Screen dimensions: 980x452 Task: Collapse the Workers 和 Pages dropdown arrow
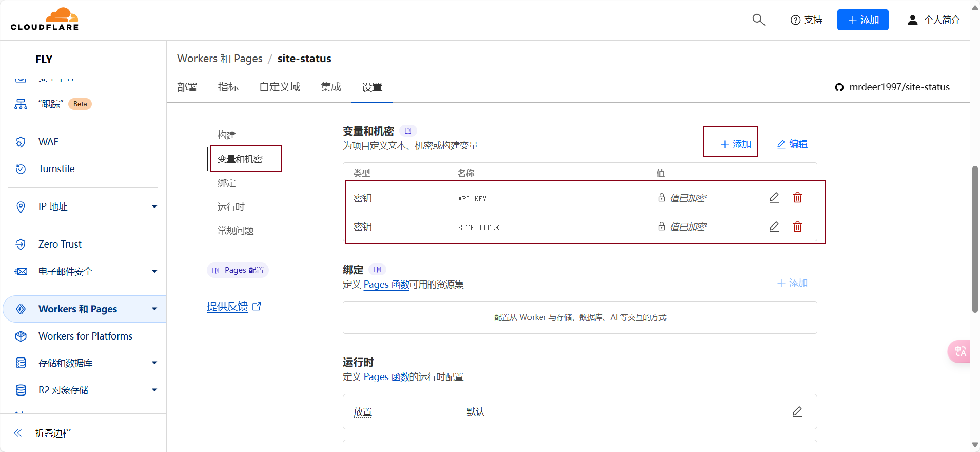pyautogui.click(x=154, y=309)
